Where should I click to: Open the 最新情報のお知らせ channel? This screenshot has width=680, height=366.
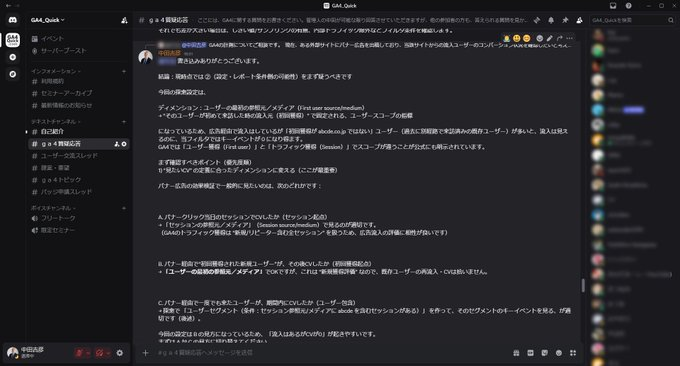(79, 105)
